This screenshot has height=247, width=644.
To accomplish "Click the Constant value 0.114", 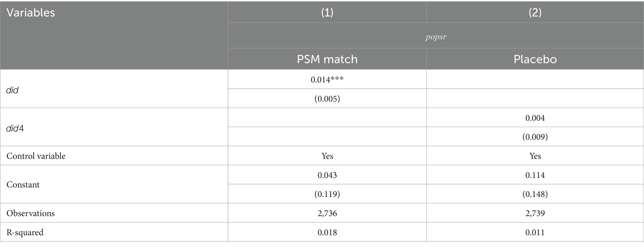I will (535, 175).
